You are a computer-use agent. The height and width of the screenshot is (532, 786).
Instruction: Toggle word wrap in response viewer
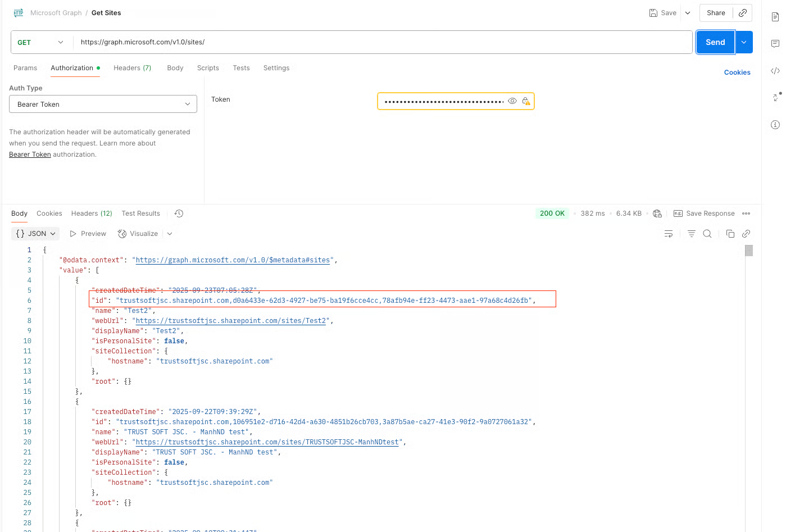pyautogui.click(x=668, y=234)
